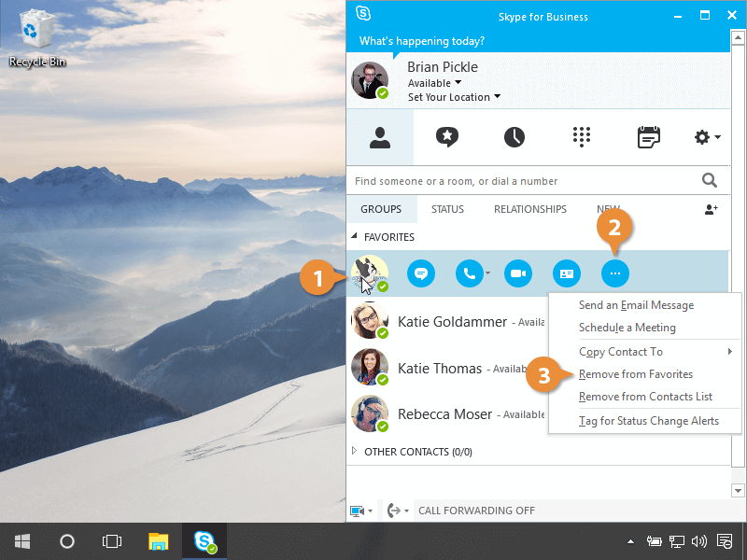Click the Find someone search field
Viewport: 747px width, 560px height.
[x=523, y=181]
